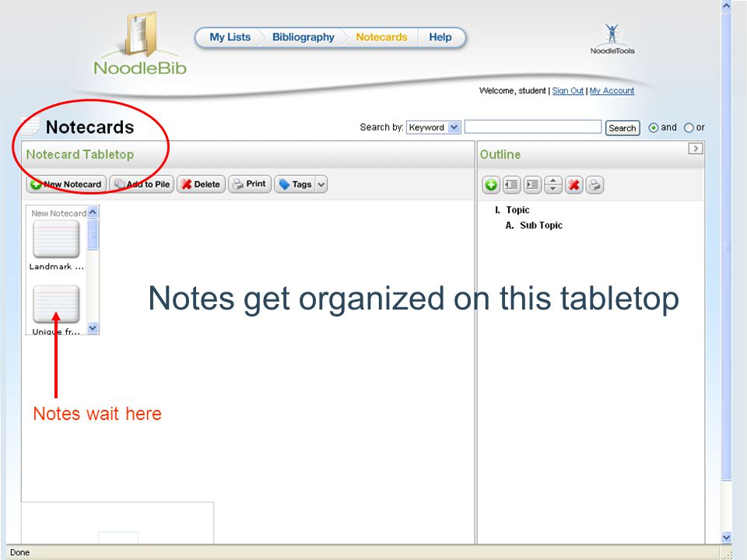Open the My Account link

(612, 90)
